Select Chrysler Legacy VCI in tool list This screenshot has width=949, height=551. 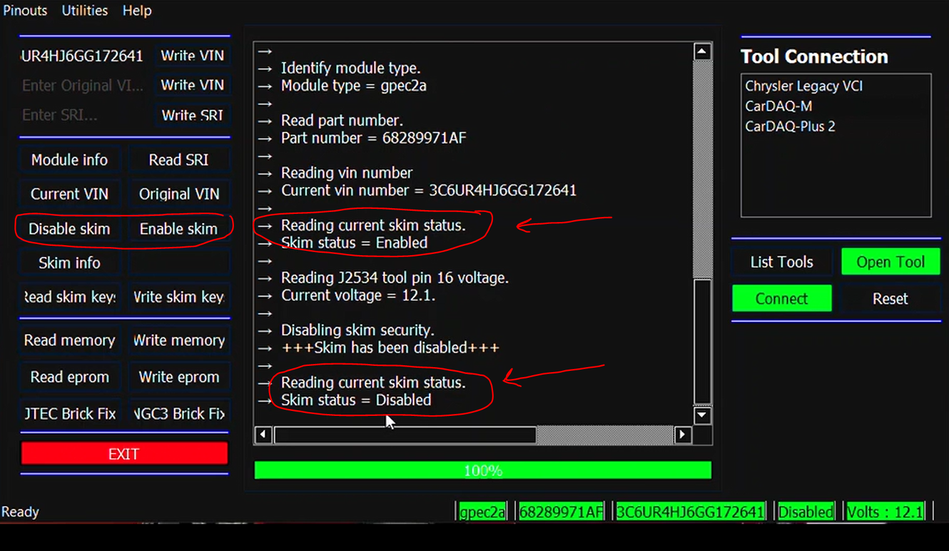pos(803,86)
